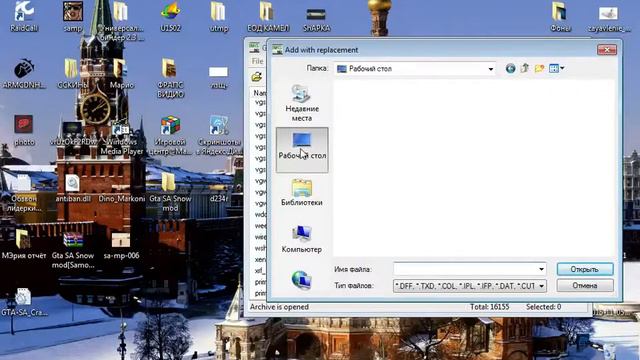This screenshot has height=360, width=640.
Task: Click the Открыть button
Action: pyautogui.click(x=585, y=269)
